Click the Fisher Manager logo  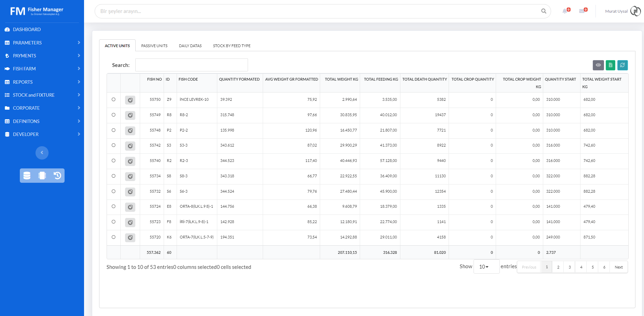coord(37,11)
